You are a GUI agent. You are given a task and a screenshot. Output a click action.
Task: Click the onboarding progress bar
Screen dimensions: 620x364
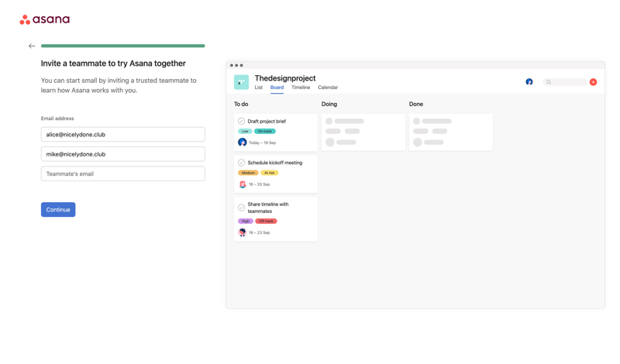(x=123, y=46)
